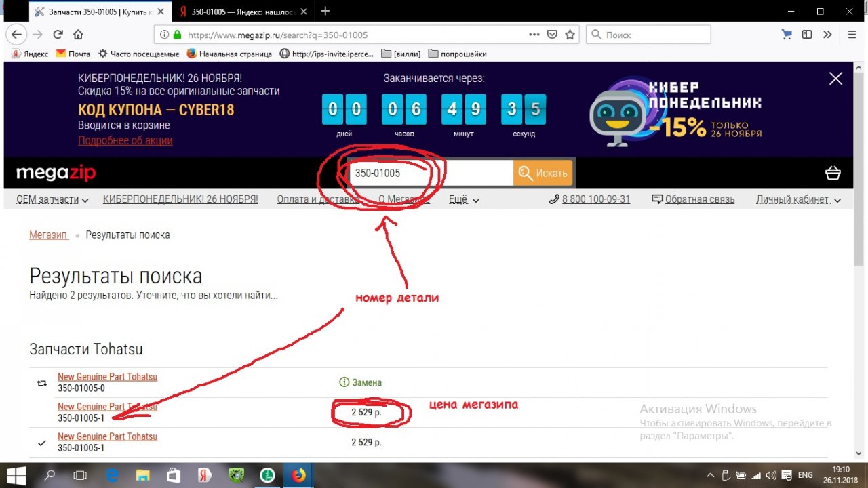
Task: Close the Cyber Monday promo banner
Action: (x=835, y=79)
